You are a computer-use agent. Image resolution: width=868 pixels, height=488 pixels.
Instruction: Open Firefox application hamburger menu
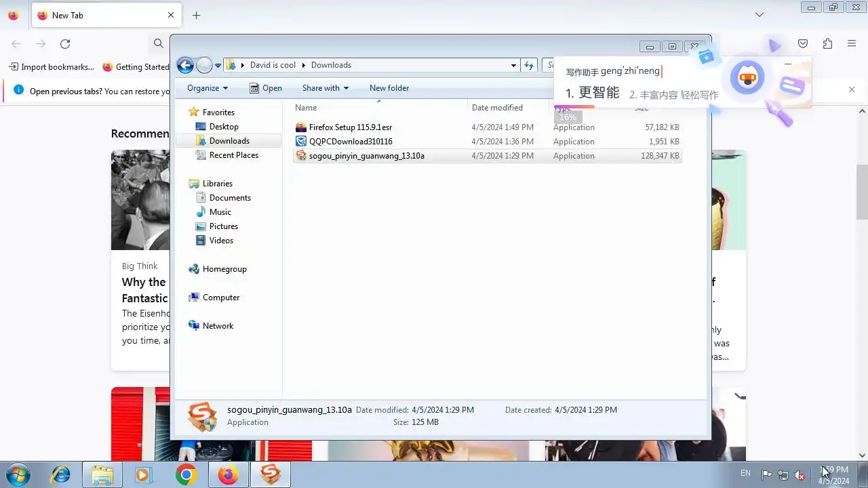(852, 43)
